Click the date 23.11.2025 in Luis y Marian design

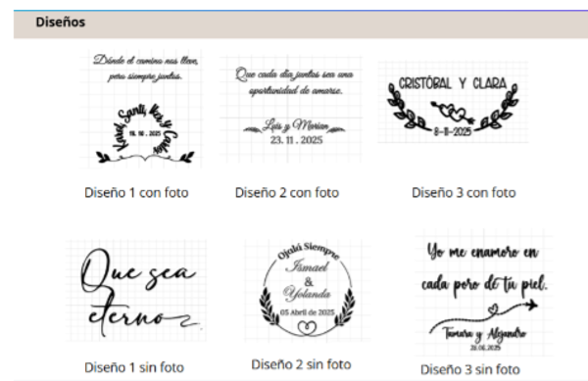pyautogui.click(x=297, y=140)
